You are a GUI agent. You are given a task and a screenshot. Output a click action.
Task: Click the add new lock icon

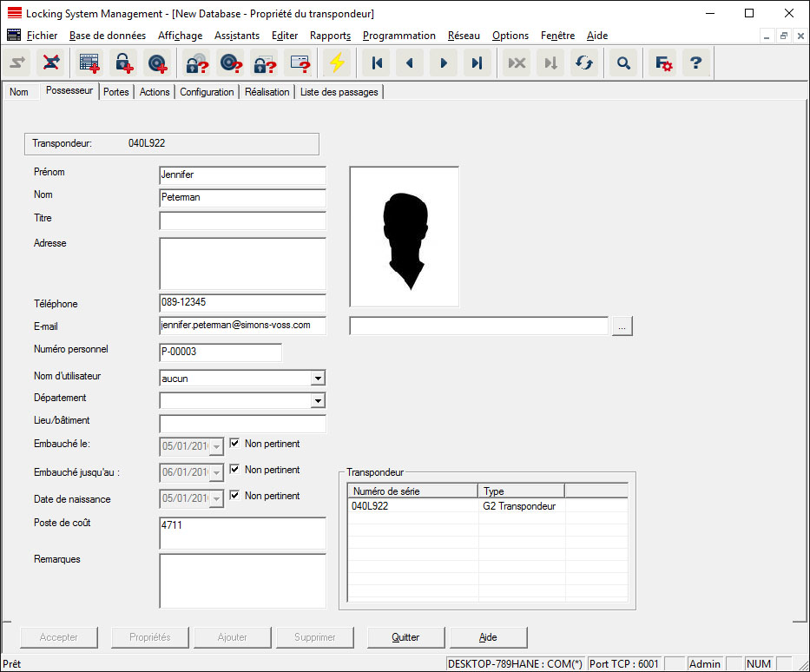pos(123,63)
